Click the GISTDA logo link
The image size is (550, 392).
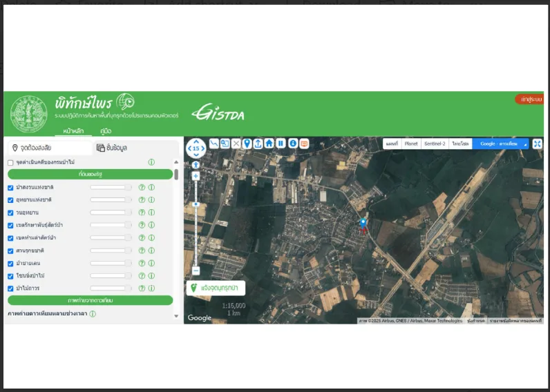tap(218, 112)
